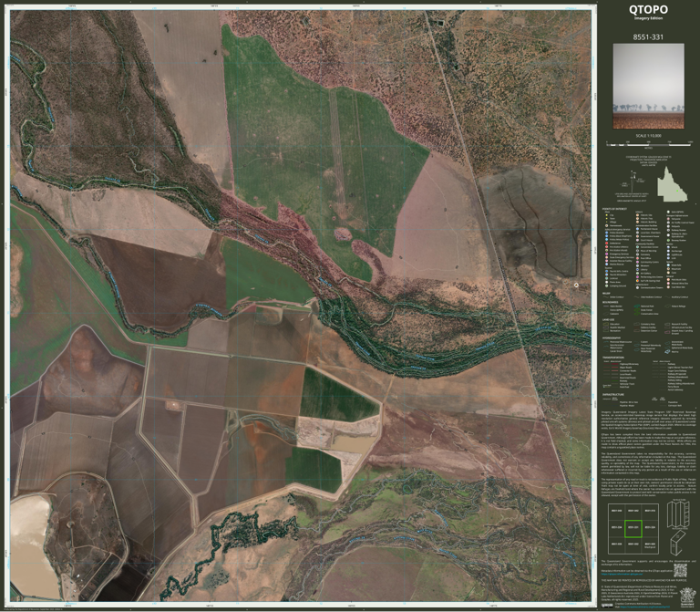Click the SCALE 1:10,000 label
This screenshot has height=612, width=700.
click(x=648, y=136)
